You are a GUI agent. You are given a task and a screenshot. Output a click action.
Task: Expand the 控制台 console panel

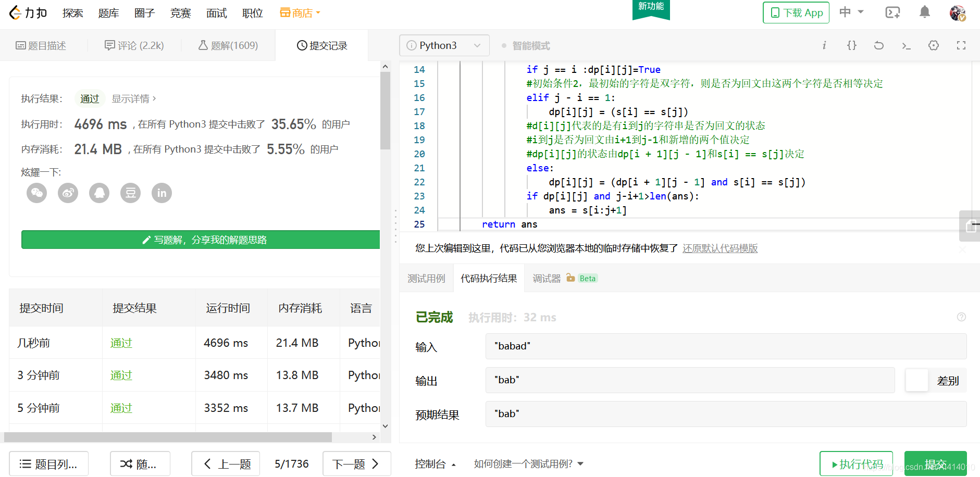[435, 464]
